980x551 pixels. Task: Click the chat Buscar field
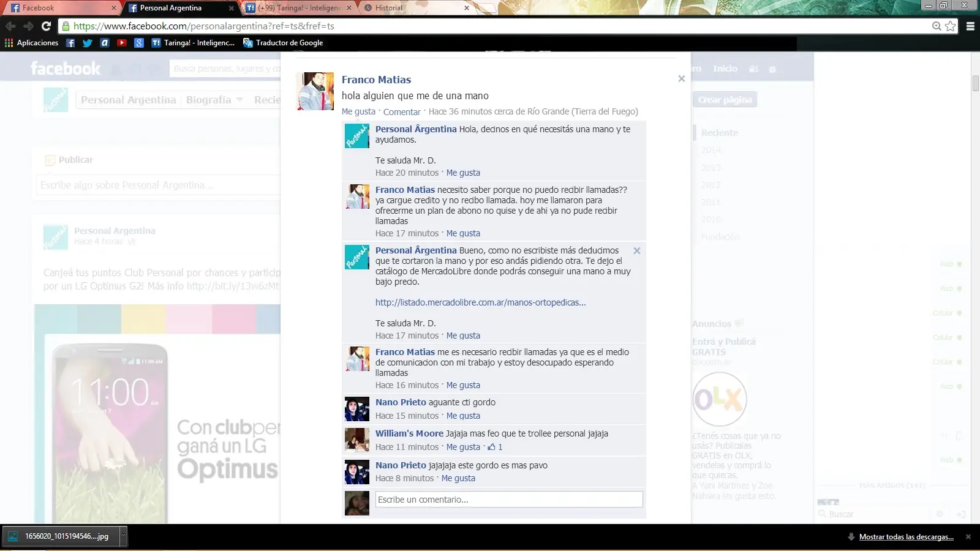876,514
